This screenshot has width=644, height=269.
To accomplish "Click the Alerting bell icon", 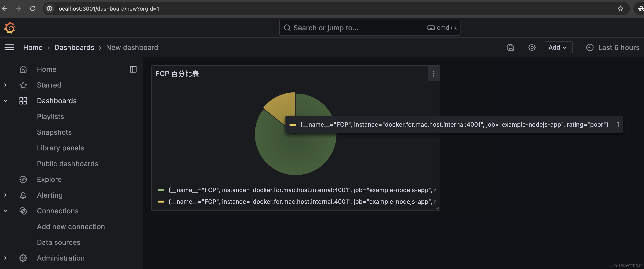I will pos(23,195).
